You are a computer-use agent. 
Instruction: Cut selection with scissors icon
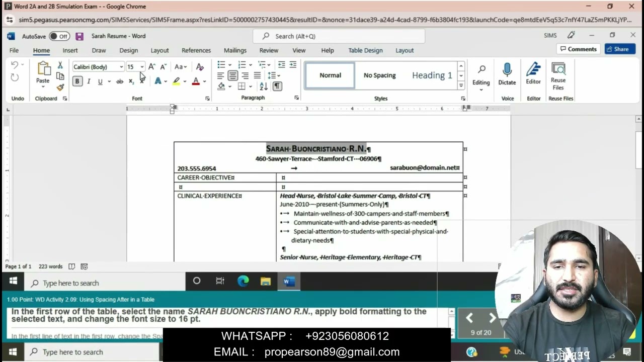[60, 65]
